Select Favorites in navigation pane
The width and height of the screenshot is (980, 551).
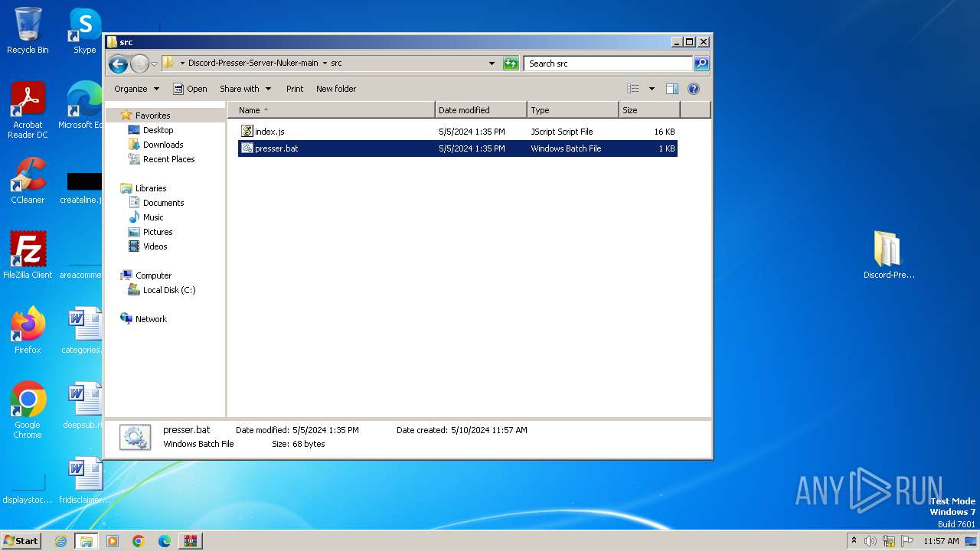click(x=152, y=116)
